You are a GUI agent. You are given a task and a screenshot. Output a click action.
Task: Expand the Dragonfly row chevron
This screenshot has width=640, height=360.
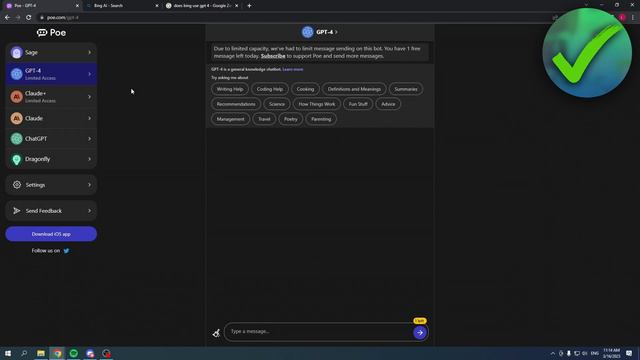tap(89, 159)
